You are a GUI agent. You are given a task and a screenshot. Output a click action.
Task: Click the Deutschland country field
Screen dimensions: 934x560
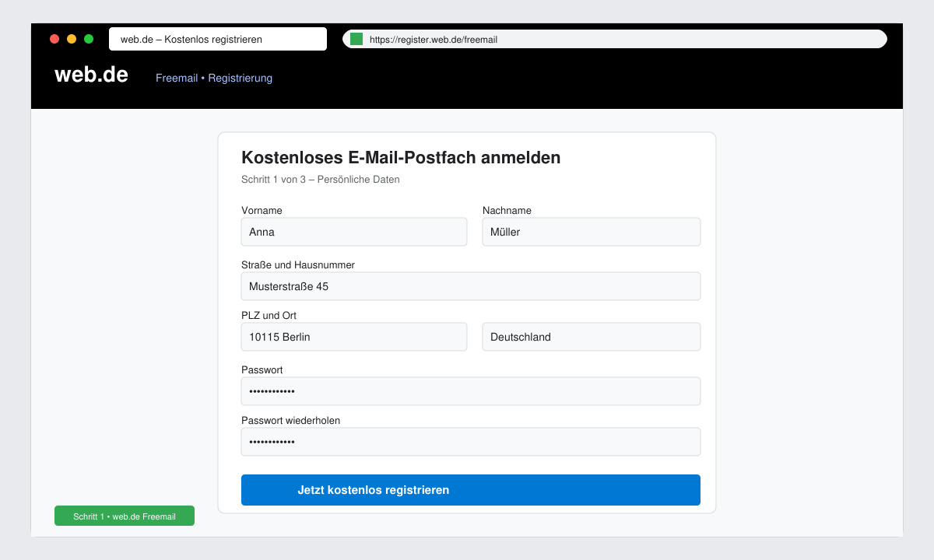592,337
